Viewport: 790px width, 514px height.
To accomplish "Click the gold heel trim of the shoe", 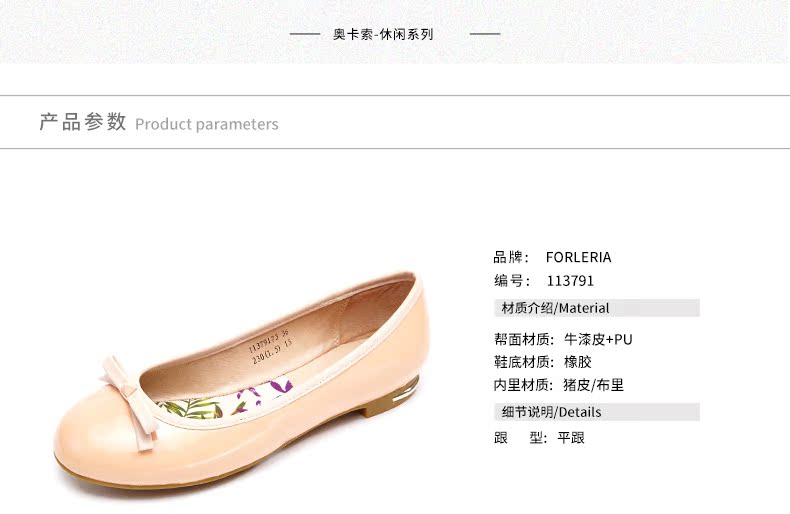I will click(x=407, y=390).
